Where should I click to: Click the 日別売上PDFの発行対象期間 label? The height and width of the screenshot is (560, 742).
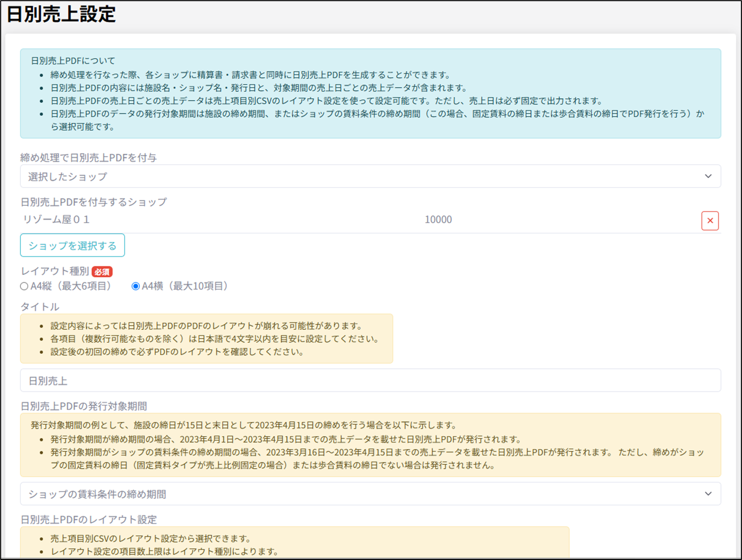click(x=83, y=406)
